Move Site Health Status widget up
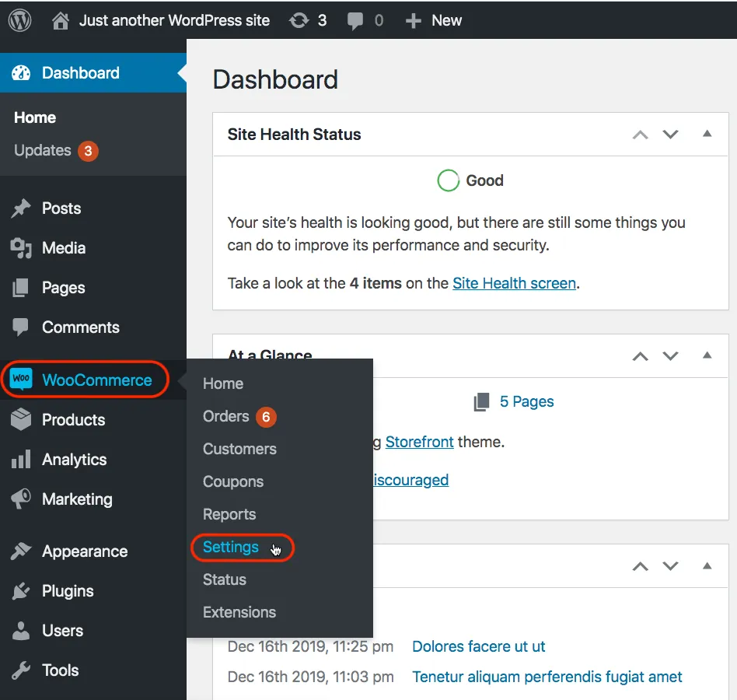 pos(640,135)
